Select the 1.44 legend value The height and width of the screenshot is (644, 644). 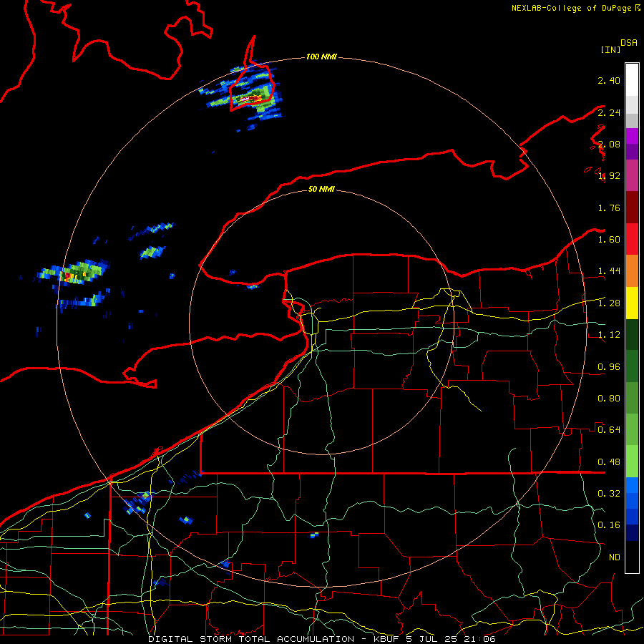(x=609, y=271)
